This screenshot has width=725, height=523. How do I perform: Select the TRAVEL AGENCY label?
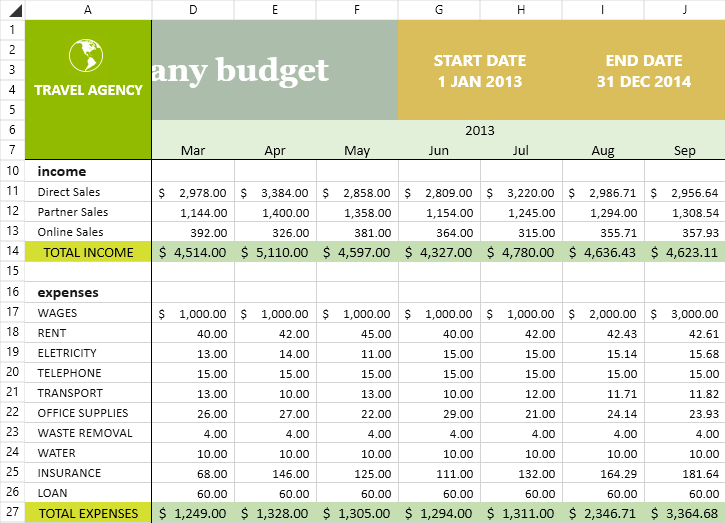[88, 90]
